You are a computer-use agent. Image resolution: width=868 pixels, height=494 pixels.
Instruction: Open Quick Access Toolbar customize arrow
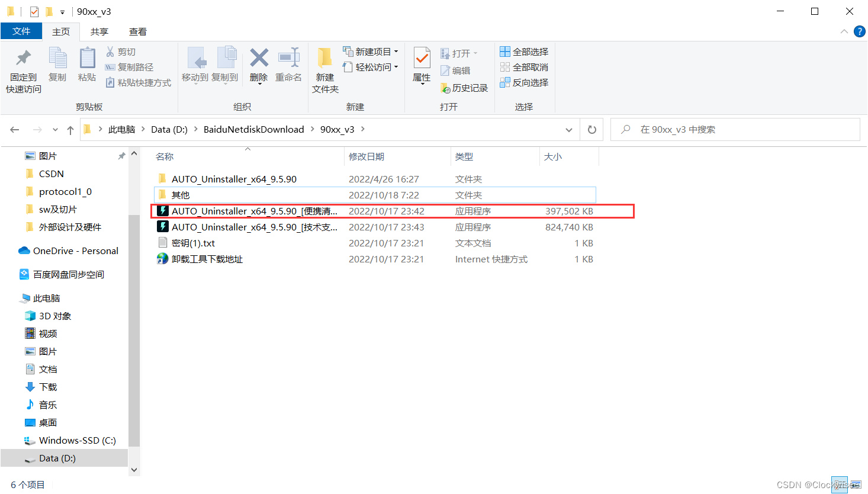62,12
